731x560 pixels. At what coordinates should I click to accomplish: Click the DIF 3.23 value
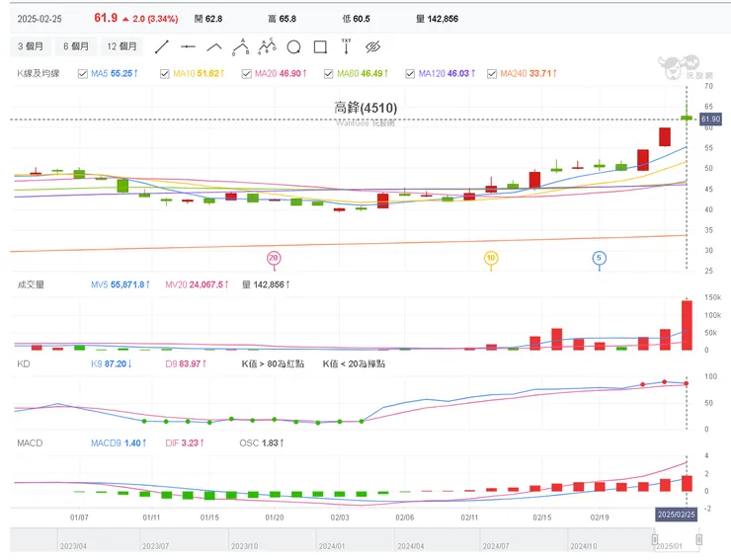pos(185,443)
